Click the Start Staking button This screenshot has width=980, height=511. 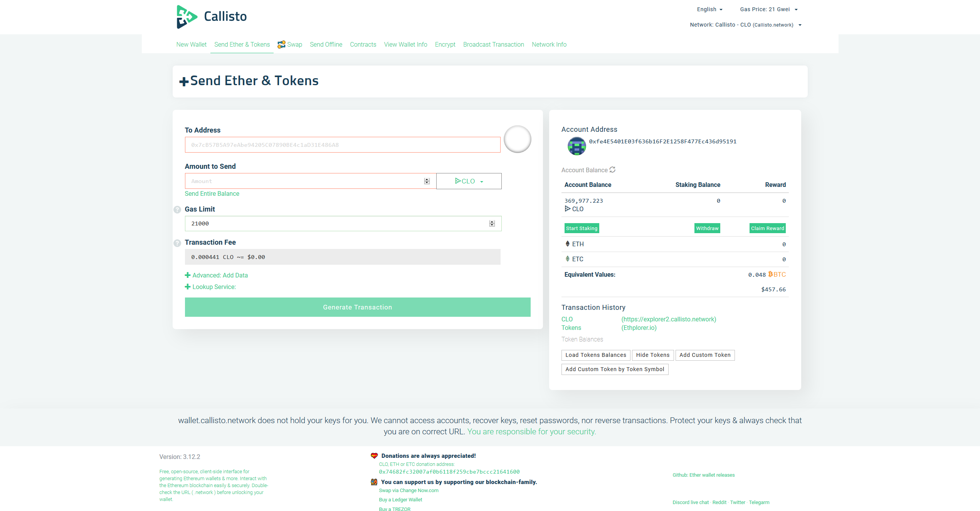pos(582,228)
